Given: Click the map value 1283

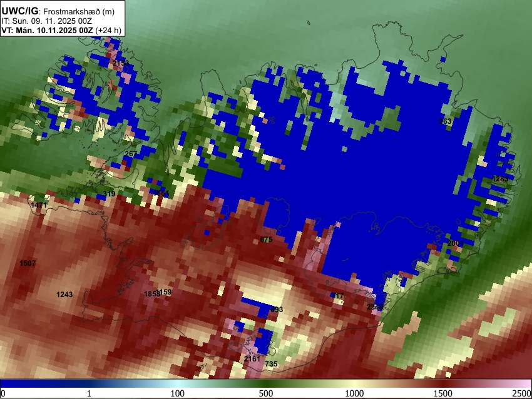Looking at the screenshot, I should (x=500, y=179).
